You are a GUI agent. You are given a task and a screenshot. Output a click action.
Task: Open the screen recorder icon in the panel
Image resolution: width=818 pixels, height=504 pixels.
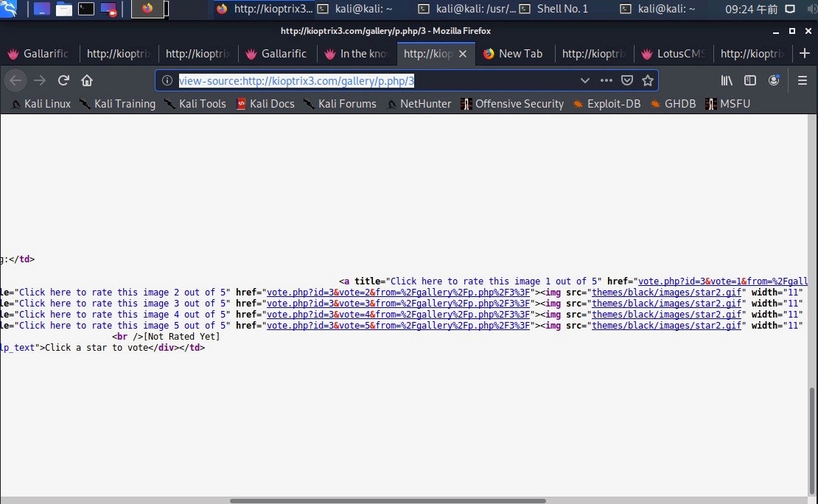(x=108, y=9)
